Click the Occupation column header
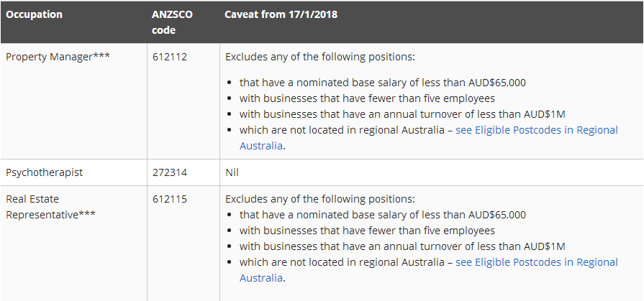The height and width of the screenshot is (301, 644). point(34,14)
